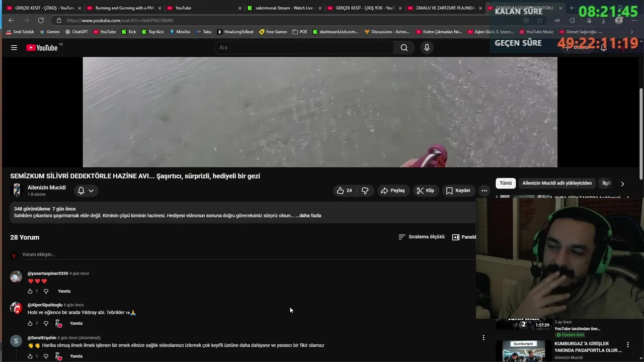Reply to @yasartaspinar3330 with Yanıtla
644x362 pixels.
point(64,291)
